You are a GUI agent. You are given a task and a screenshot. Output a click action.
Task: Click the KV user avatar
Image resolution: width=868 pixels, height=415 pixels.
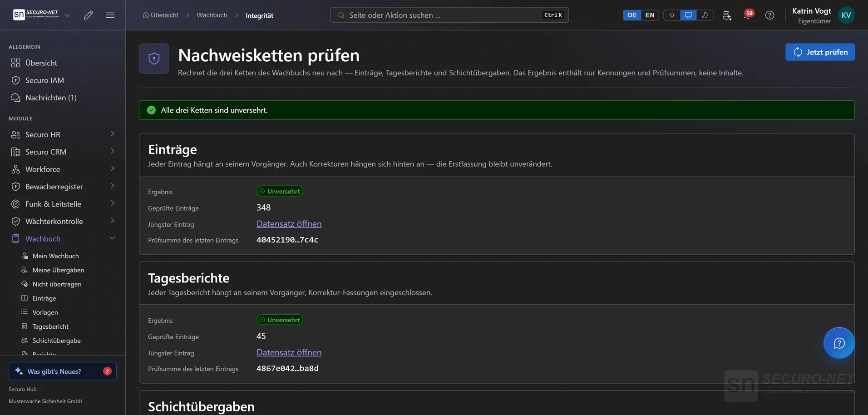pos(846,15)
